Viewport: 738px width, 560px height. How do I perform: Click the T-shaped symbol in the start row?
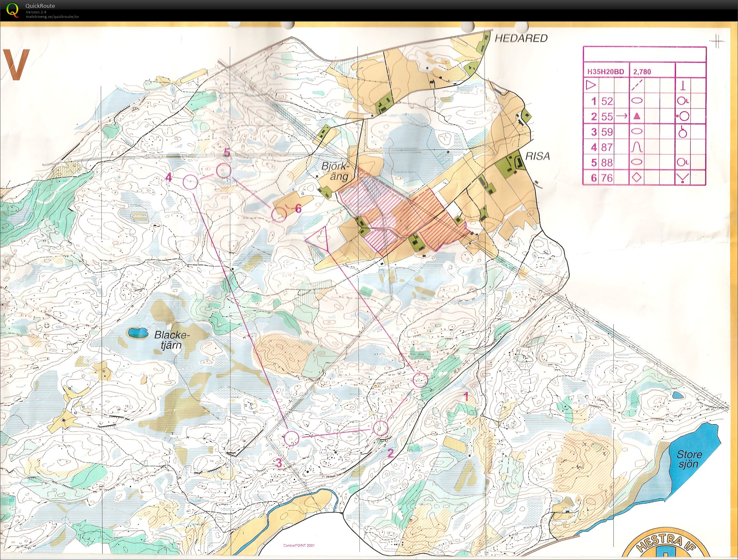click(683, 86)
